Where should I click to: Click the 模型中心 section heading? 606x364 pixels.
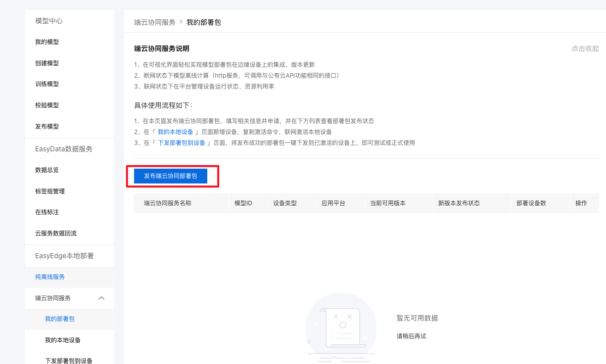click(49, 21)
